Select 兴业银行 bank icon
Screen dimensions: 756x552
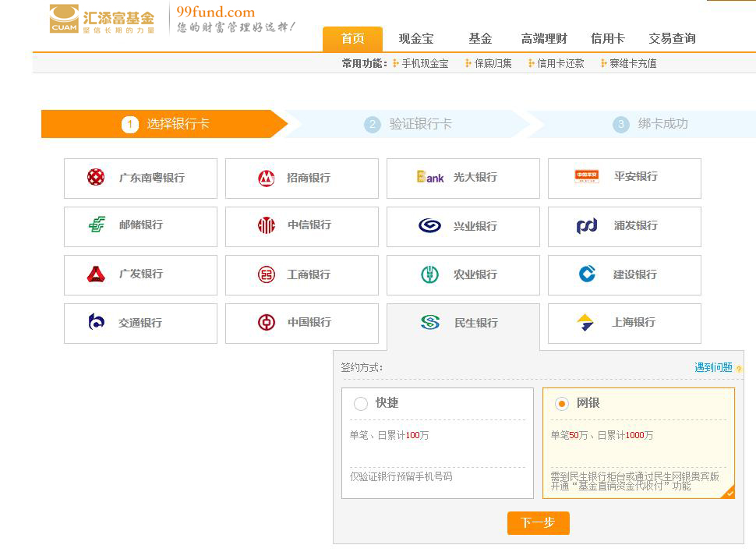click(x=429, y=225)
